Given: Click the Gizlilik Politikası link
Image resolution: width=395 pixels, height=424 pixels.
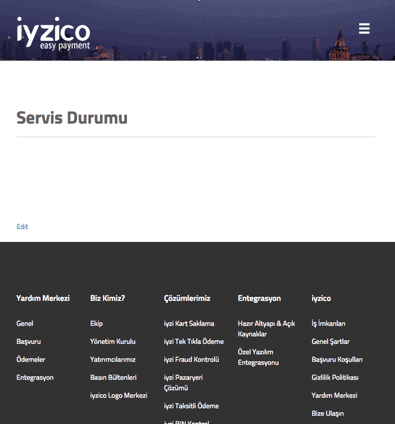Looking at the screenshot, I should (x=335, y=377).
